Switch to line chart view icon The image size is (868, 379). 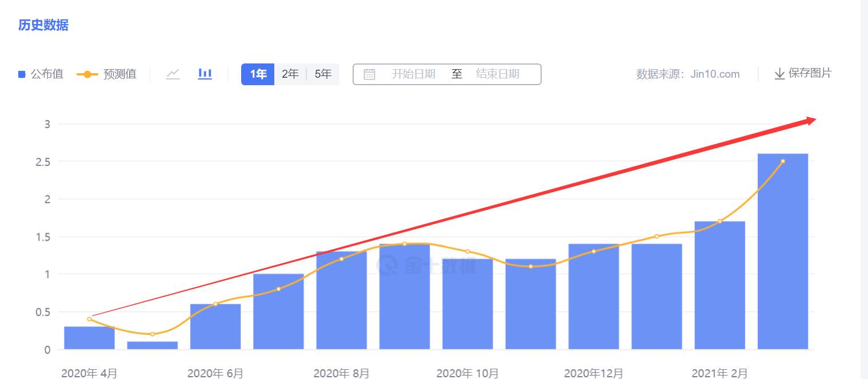[x=173, y=74]
